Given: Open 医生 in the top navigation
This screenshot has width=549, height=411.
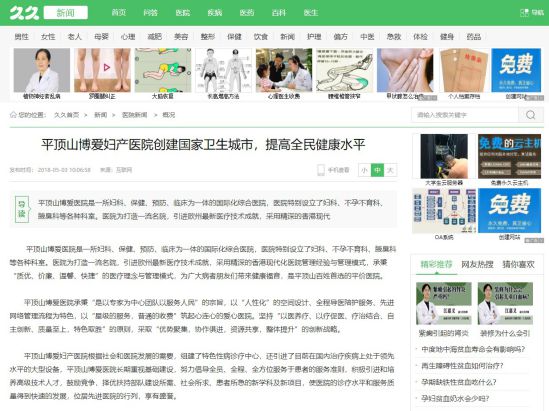Looking at the screenshot, I should (311, 13).
